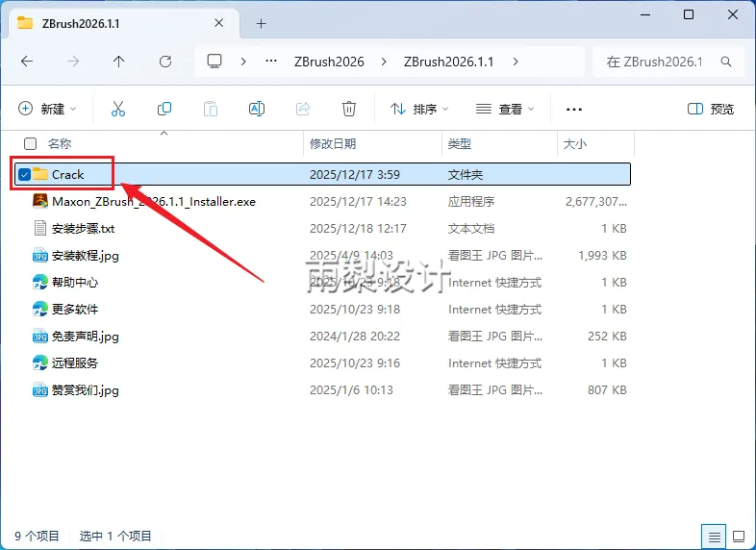Viewport: 756px width, 550px height.
Task: Click the Rename icon
Action: pyautogui.click(x=257, y=109)
